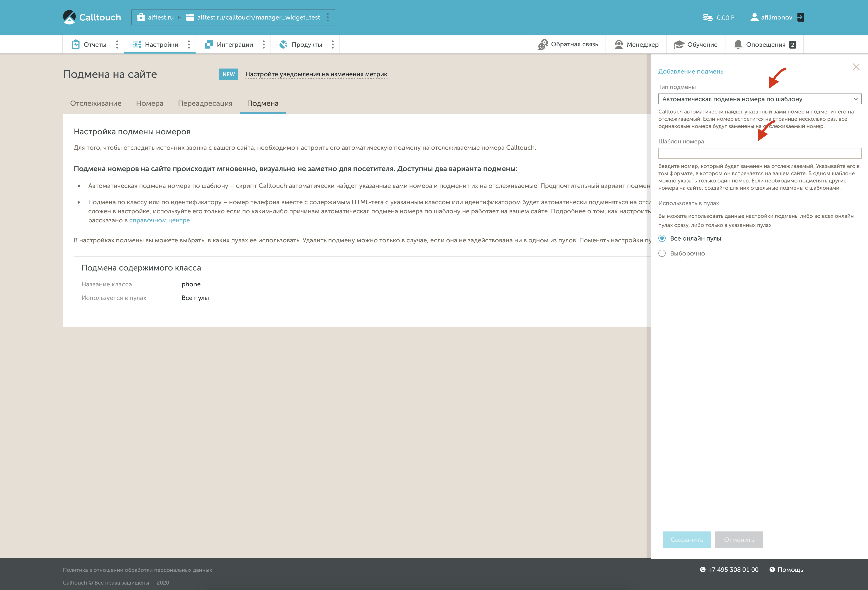Viewport: 868px width, 590px height.
Task: Click the alftest.ru/calltouch/manager_widget_test project path
Action: tap(258, 17)
